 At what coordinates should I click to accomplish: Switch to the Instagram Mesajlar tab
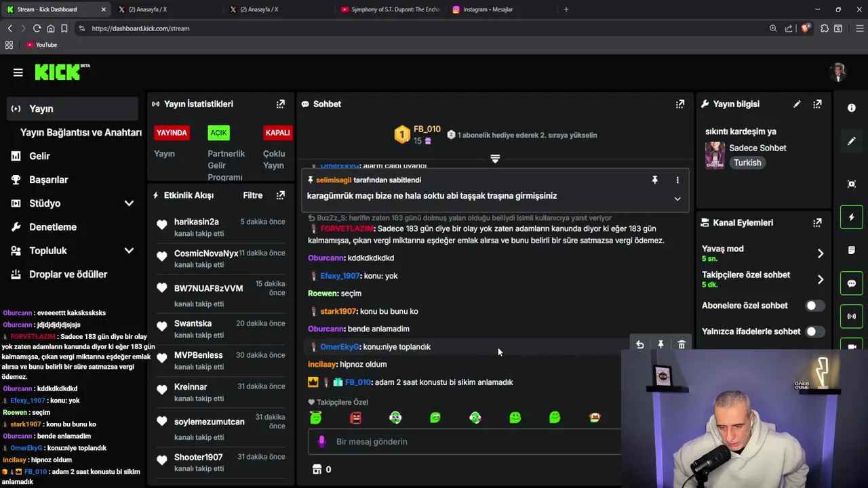[500, 9]
